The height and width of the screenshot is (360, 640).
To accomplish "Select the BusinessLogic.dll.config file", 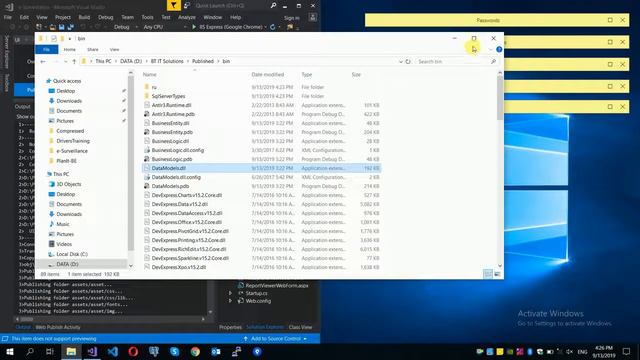I will (x=261, y=150).
